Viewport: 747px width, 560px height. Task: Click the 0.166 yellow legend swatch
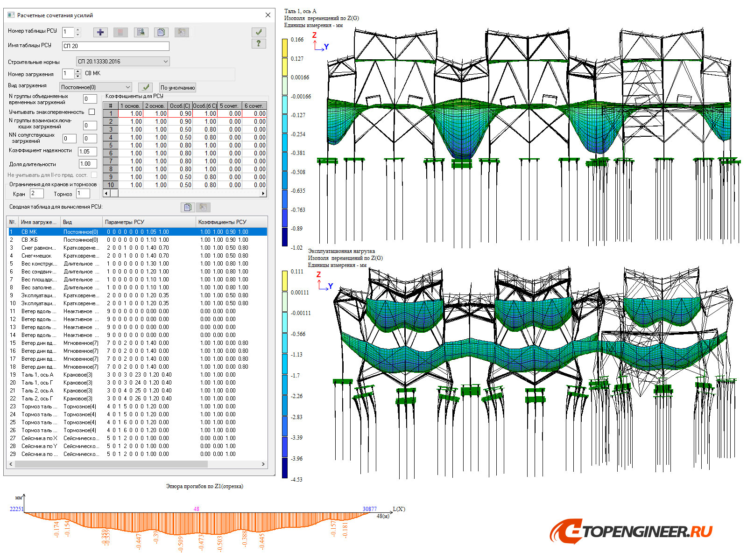[x=285, y=48]
